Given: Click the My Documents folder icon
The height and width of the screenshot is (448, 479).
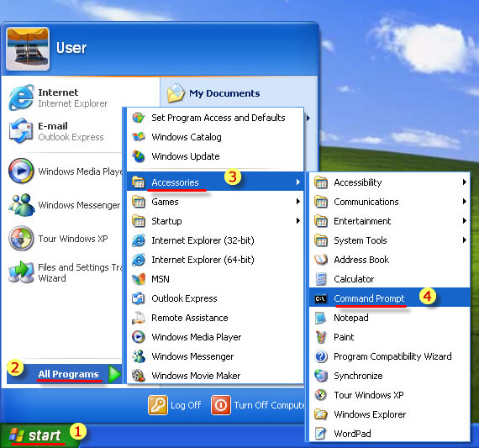Looking at the screenshot, I should pos(176,93).
